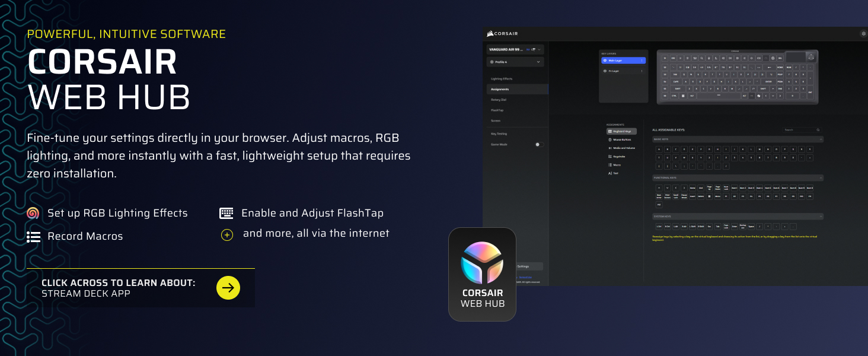
Task: Open the Main Layer three-dot menu
Action: click(x=642, y=61)
